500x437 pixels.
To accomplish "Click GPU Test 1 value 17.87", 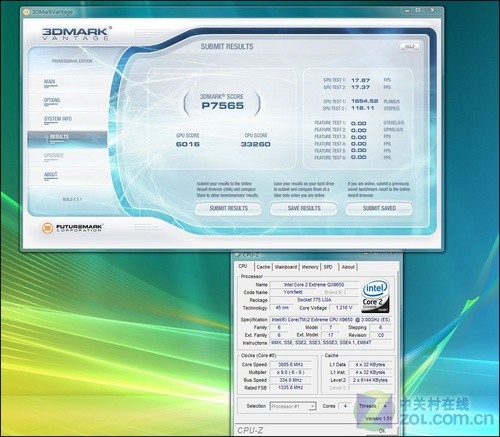I will [x=360, y=80].
